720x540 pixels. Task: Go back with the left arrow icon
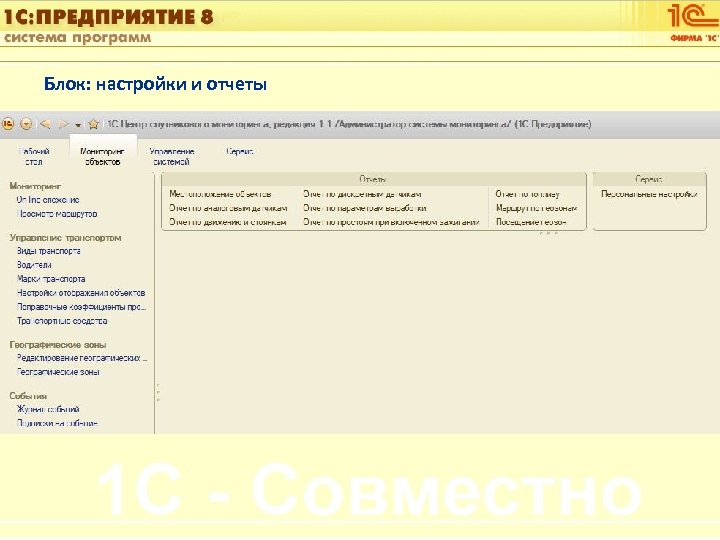coord(45,124)
